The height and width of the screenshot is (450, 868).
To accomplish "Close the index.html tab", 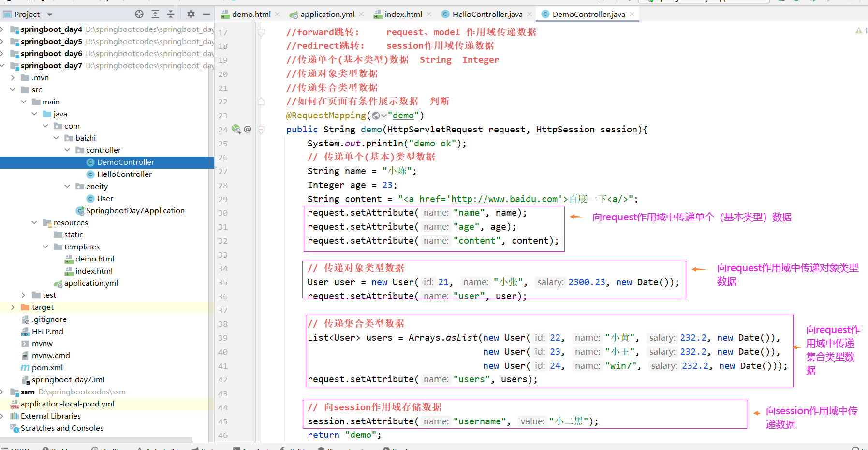I will [429, 14].
